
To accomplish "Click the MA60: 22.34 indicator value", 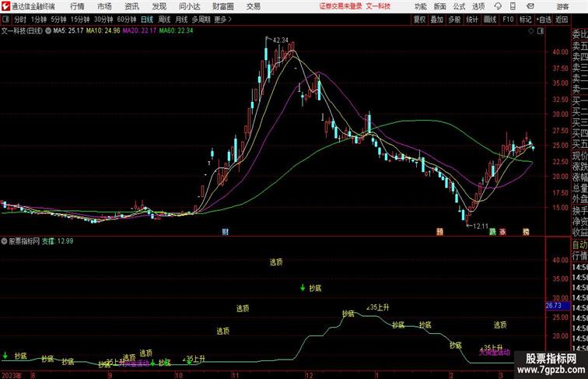I will tap(176, 31).
